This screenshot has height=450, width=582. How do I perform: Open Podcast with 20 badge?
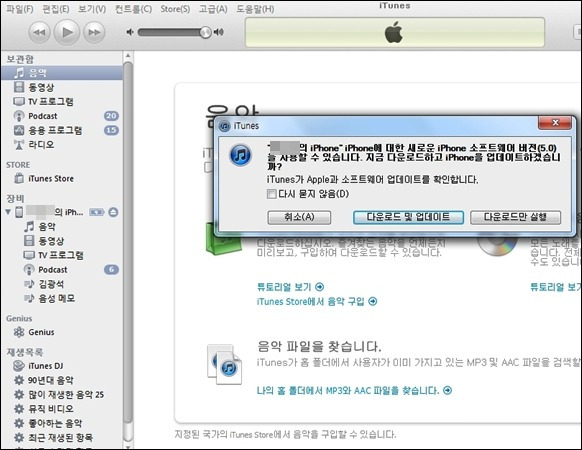(62, 116)
